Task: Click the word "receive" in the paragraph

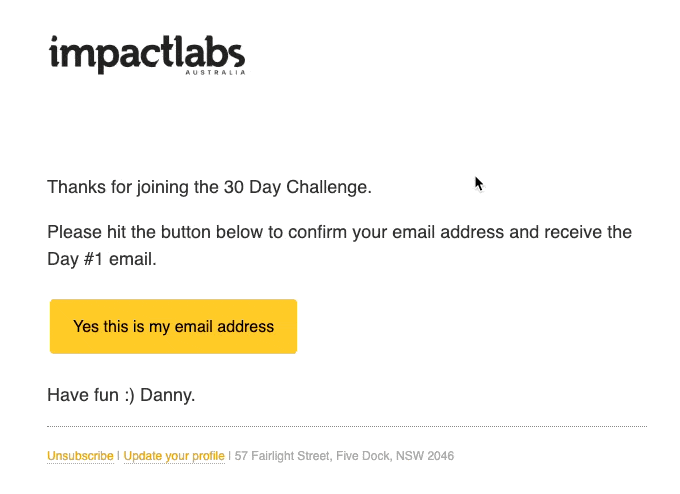Action: coord(573,232)
